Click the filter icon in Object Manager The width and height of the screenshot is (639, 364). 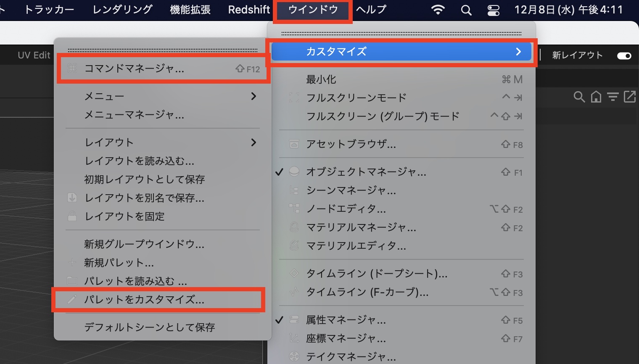(613, 97)
